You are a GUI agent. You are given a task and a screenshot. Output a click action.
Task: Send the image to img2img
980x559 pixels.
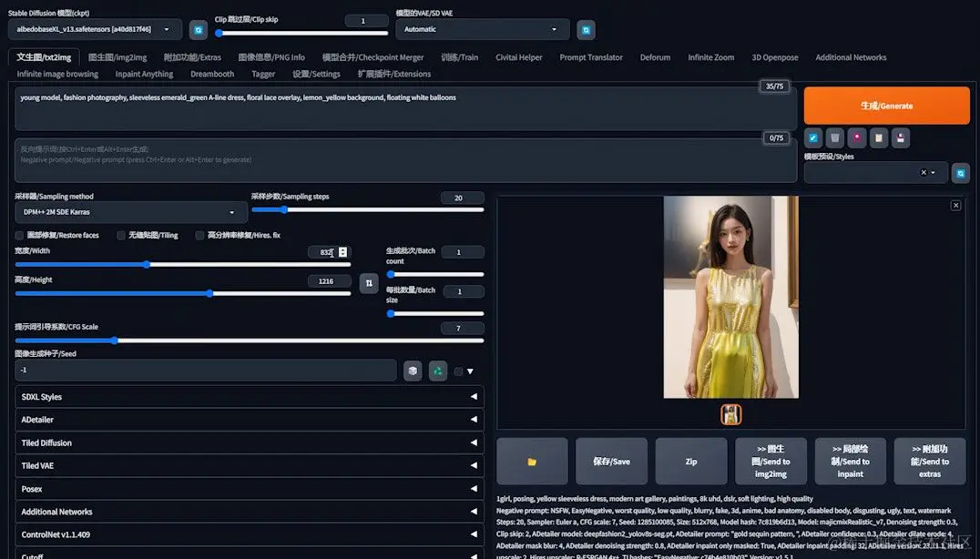click(771, 462)
